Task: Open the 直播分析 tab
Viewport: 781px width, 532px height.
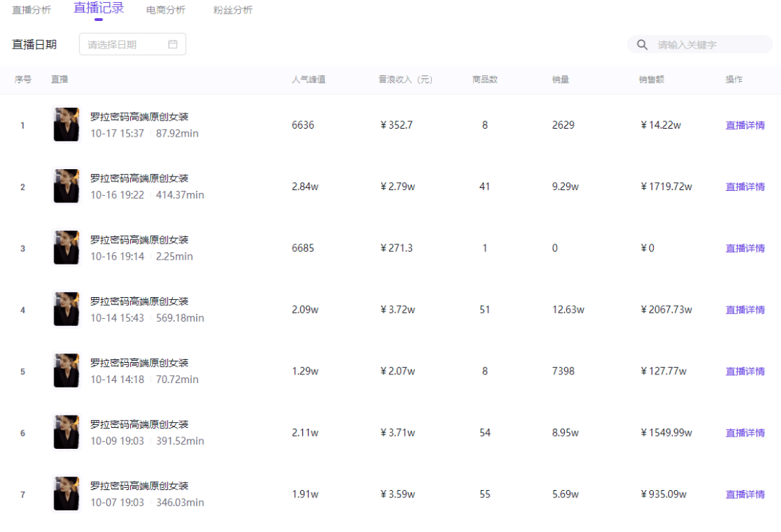Action: point(31,10)
